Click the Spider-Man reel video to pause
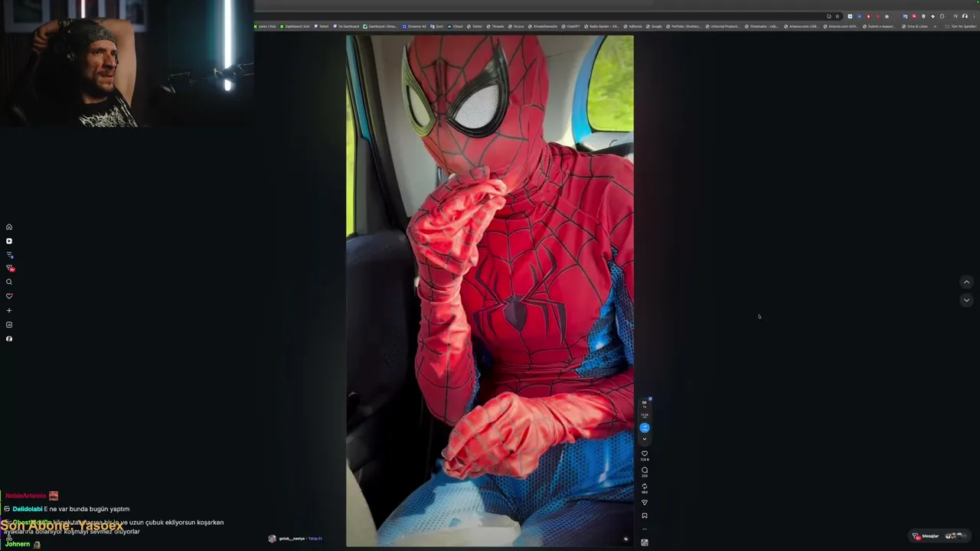The width and height of the screenshot is (980, 551). coord(490,291)
